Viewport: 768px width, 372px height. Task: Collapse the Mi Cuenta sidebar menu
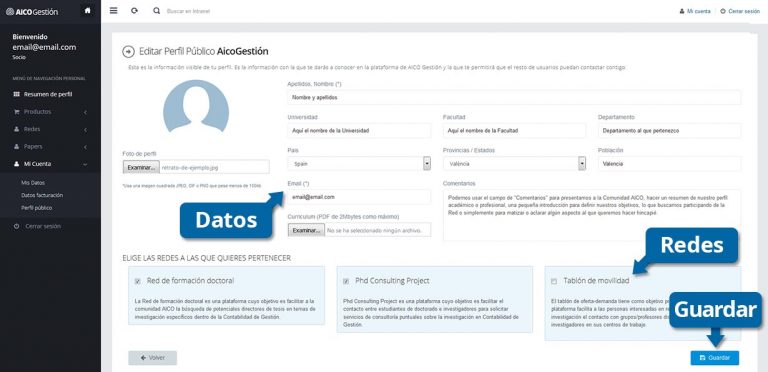click(50, 164)
